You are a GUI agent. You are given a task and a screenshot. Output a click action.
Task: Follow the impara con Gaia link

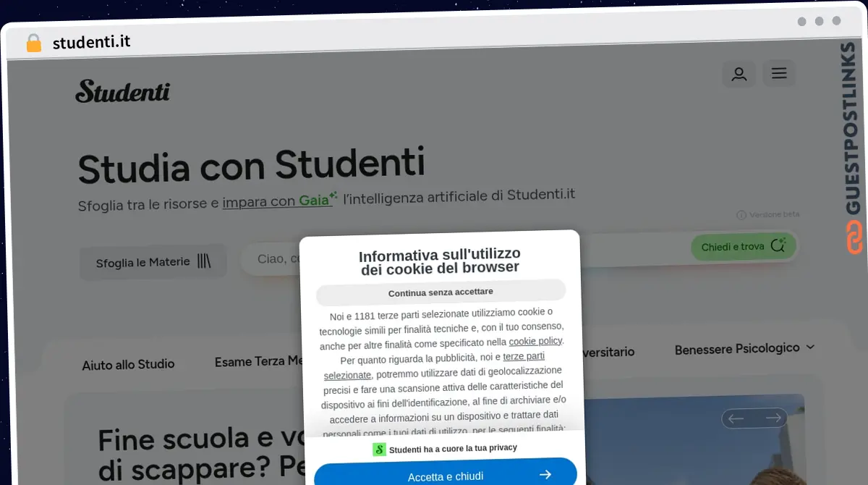coord(280,201)
